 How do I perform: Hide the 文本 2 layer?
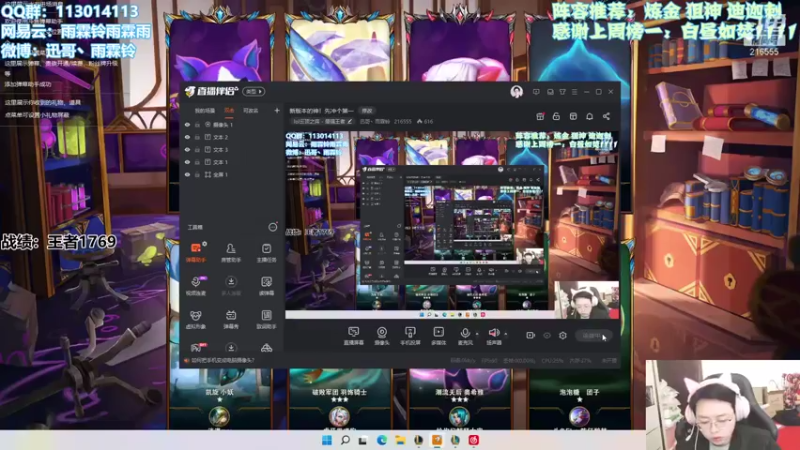tap(187, 137)
